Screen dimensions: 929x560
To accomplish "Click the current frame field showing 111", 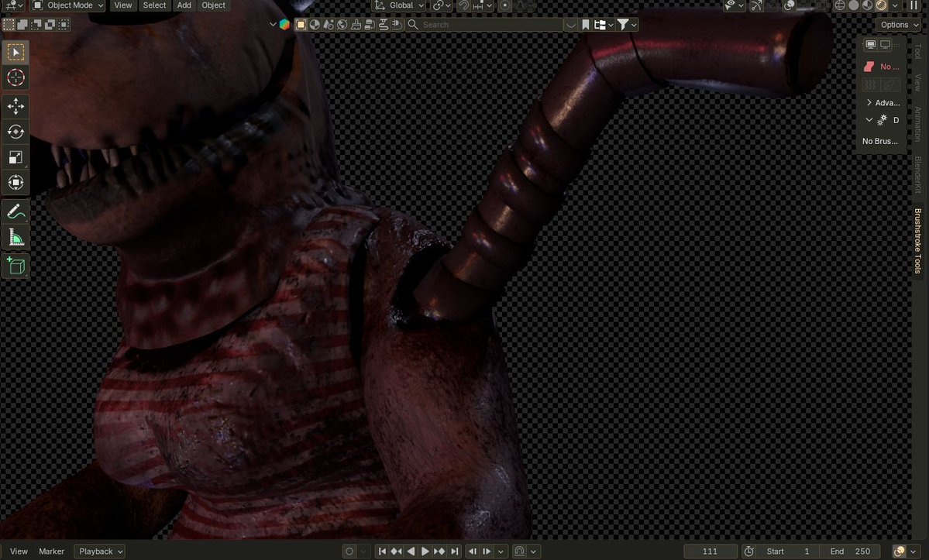I will coord(710,551).
